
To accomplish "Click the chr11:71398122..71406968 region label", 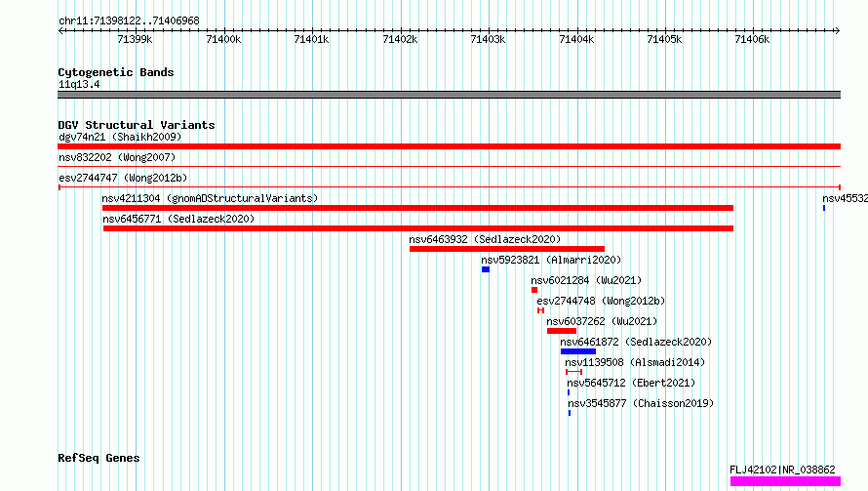I will 129,21.
